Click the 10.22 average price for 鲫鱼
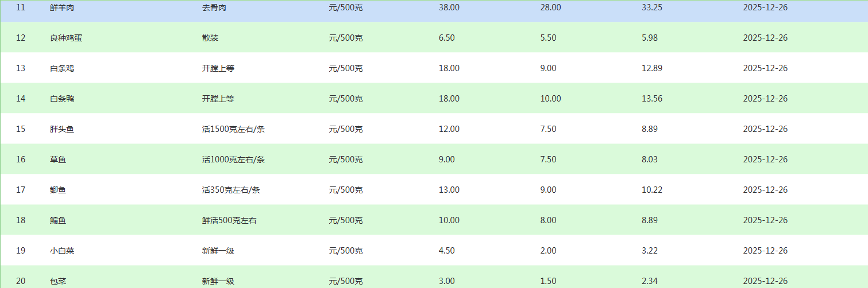868x288 pixels. coord(652,190)
